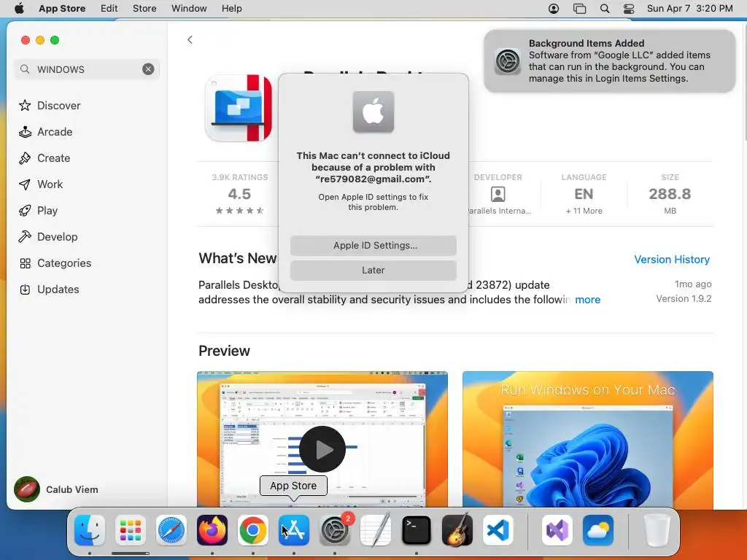Expand description with more link
Viewport: 747px width, 560px height.
[587, 300]
